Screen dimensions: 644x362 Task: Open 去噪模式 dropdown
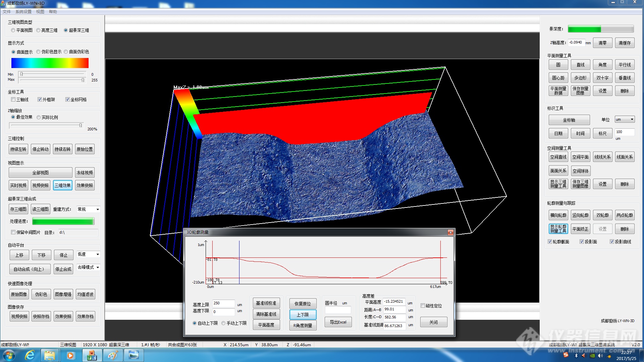tap(88, 267)
